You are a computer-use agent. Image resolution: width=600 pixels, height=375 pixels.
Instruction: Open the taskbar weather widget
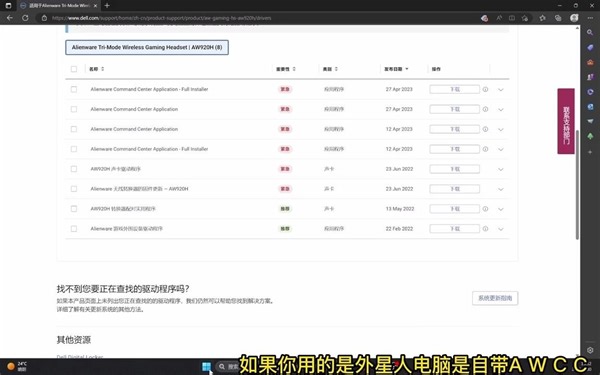(17, 366)
